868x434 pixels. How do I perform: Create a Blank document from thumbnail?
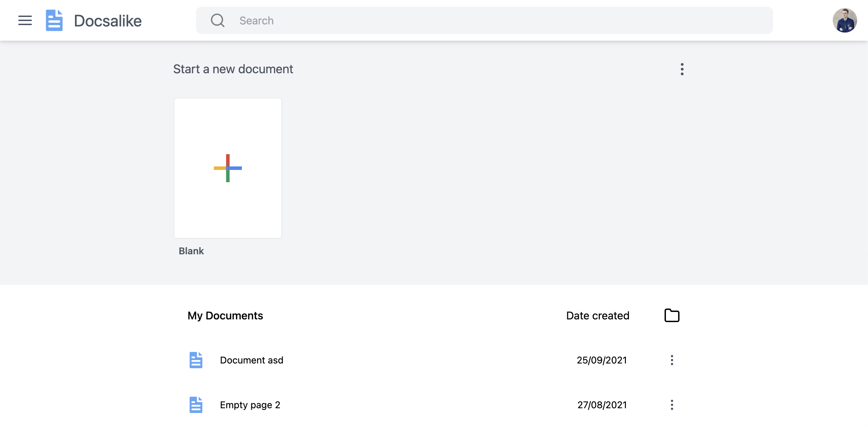pyautogui.click(x=228, y=210)
